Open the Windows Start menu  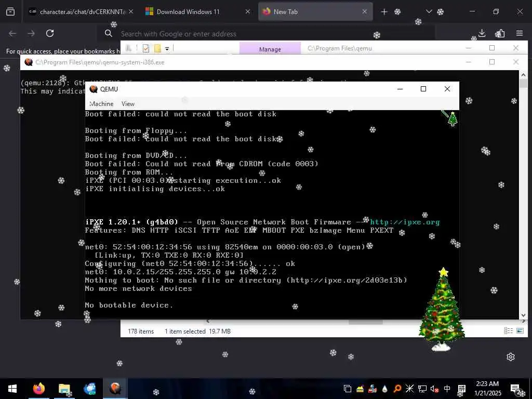click(x=12, y=389)
